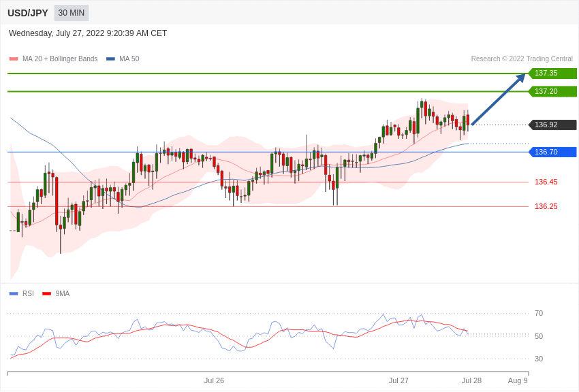Select the chart date and time line
The image size is (579, 392).
88,33
